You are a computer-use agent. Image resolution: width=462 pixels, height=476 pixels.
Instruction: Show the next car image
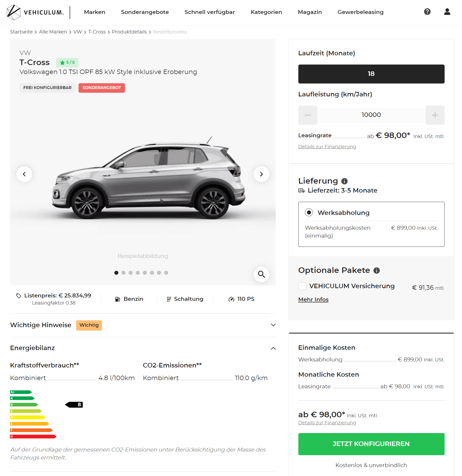(x=261, y=174)
